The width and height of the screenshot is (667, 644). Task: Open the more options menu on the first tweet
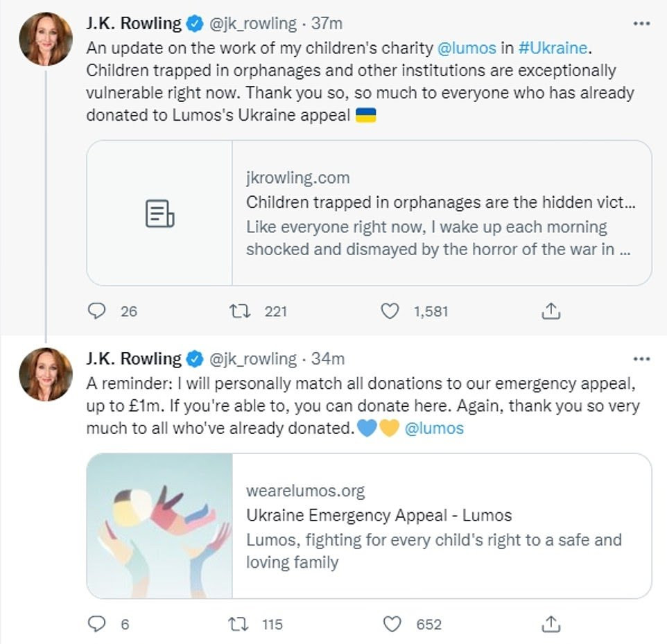(x=642, y=23)
